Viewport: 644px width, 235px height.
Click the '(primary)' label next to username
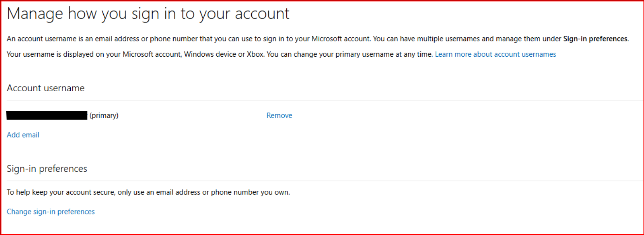pos(104,115)
